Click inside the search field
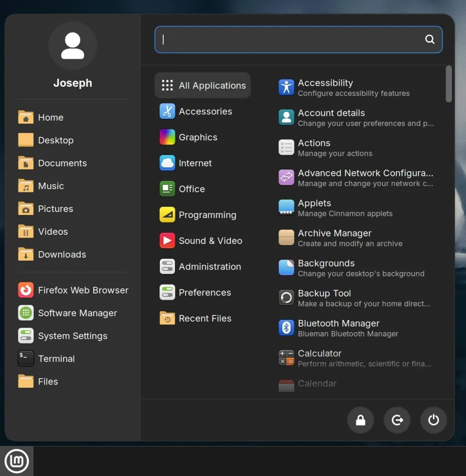This screenshot has height=476, width=466. point(298,39)
